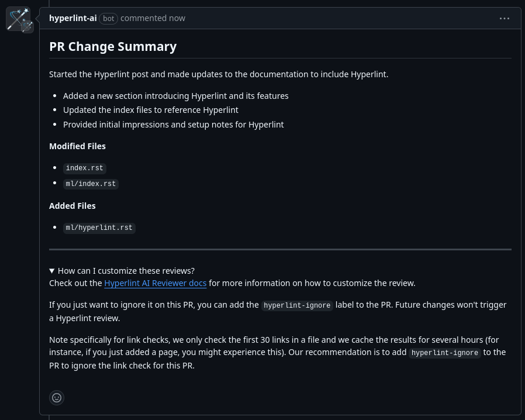Click the Modified Files heading
Image resolution: width=525 pixels, height=420 pixels.
tap(77, 146)
